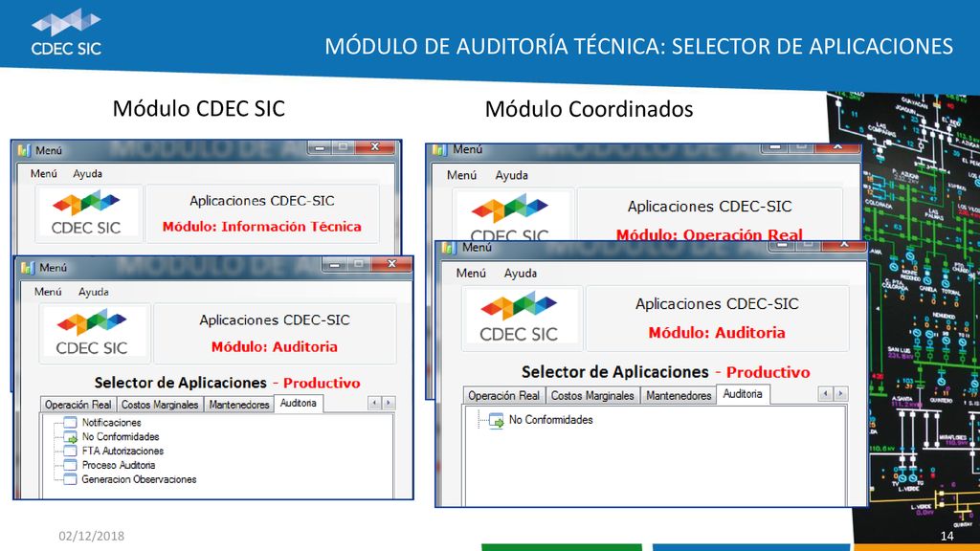Open Menú menu in Coordinados Auditoria window
The image size is (980, 551).
point(471,273)
